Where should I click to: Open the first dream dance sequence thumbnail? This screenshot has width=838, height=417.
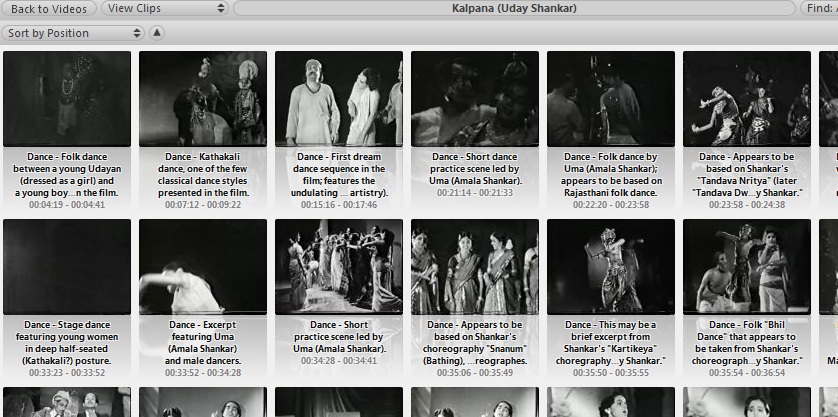click(339, 98)
